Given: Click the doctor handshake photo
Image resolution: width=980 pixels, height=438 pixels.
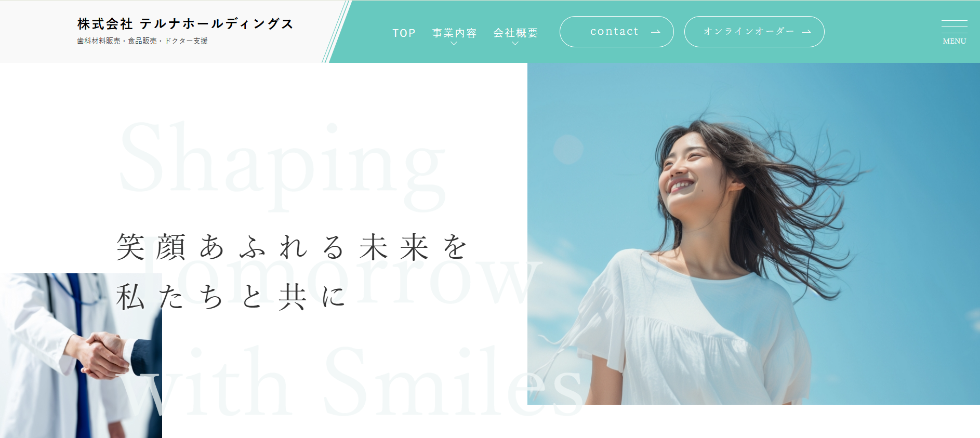Looking at the screenshot, I should (81, 355).
